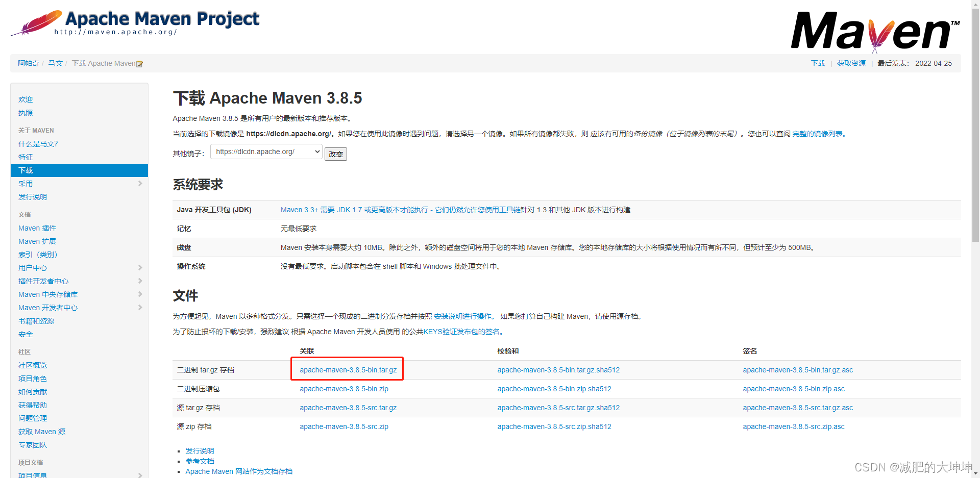Open the Maven 3.3+ 需要 JDK 1.7 link
This screenshot has height=478, width=980.
coord(401,210)
